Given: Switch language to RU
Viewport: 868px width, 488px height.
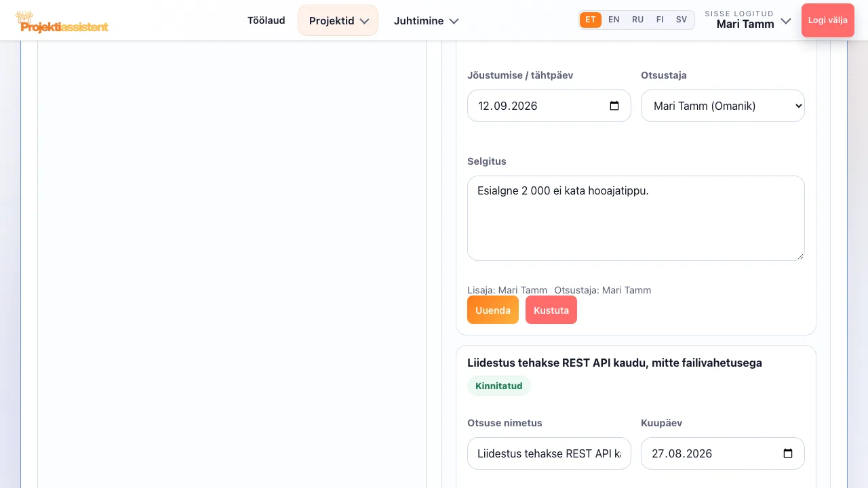Looking at the screenshot, I should [637, 20].
